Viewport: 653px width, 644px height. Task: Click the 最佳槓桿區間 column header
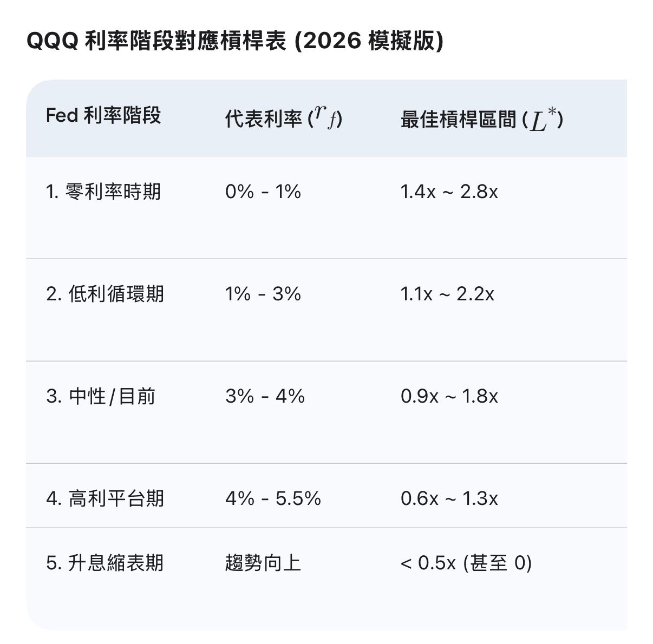458,119
